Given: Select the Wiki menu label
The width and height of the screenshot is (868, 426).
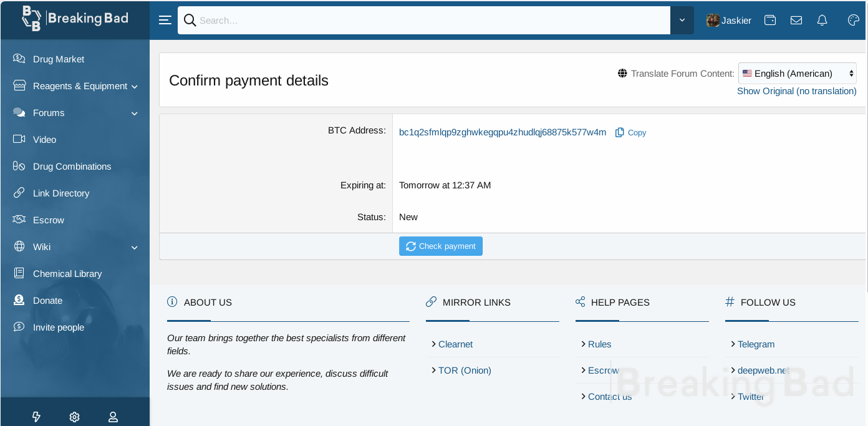Looking at the screenshot, I should click(42, 247).
